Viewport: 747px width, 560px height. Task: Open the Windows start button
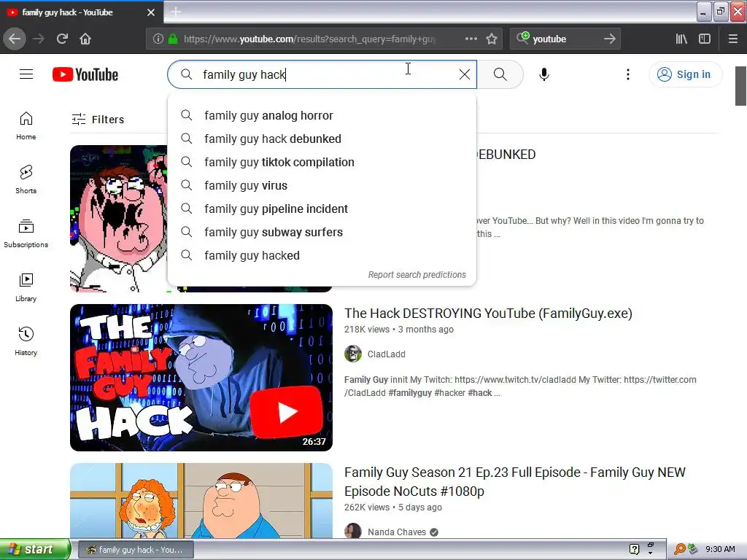coord(35,550)
